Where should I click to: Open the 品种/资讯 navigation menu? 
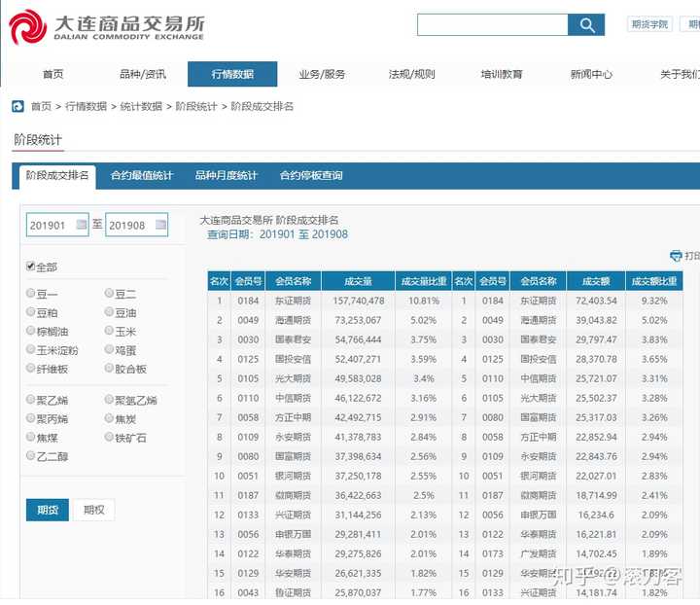(143, 74)
